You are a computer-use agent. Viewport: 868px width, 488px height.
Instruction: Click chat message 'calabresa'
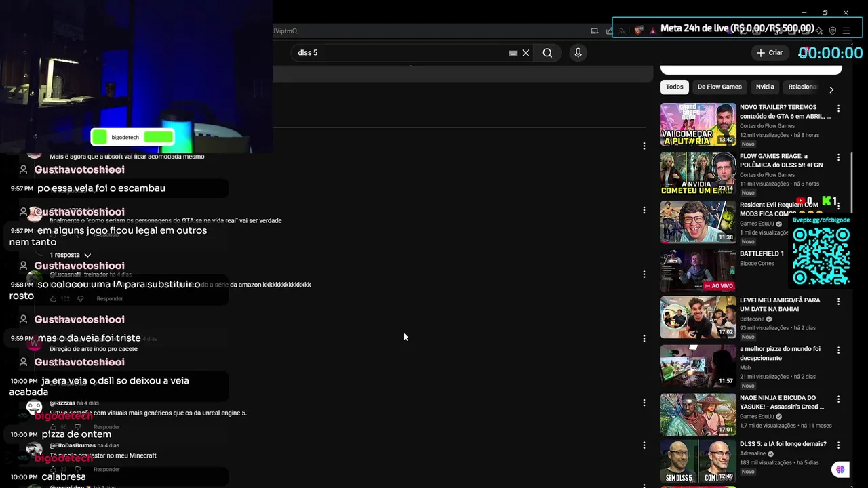64,477
